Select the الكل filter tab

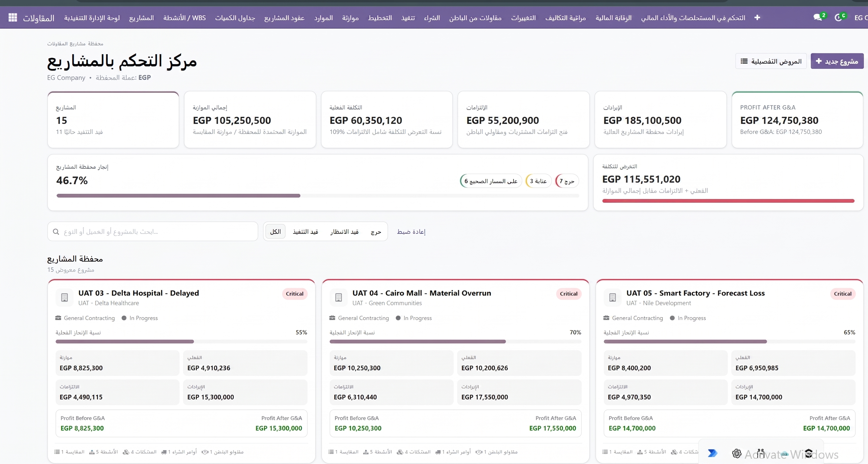[275, 231]
